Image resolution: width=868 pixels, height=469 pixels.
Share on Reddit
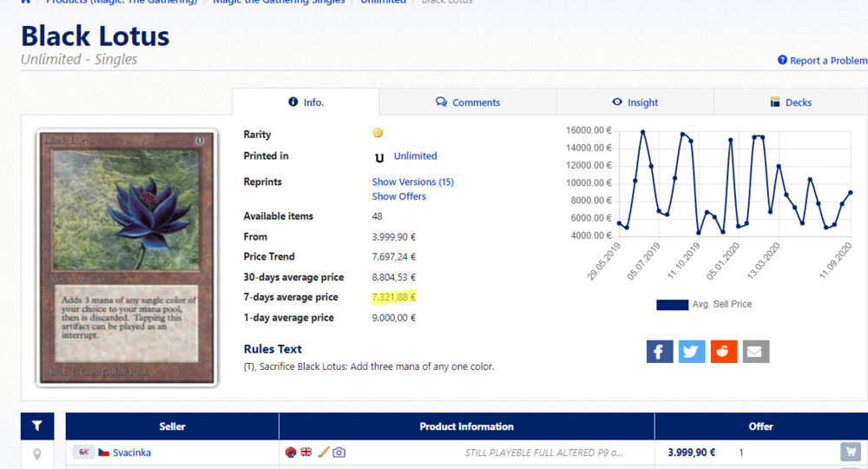724,351
